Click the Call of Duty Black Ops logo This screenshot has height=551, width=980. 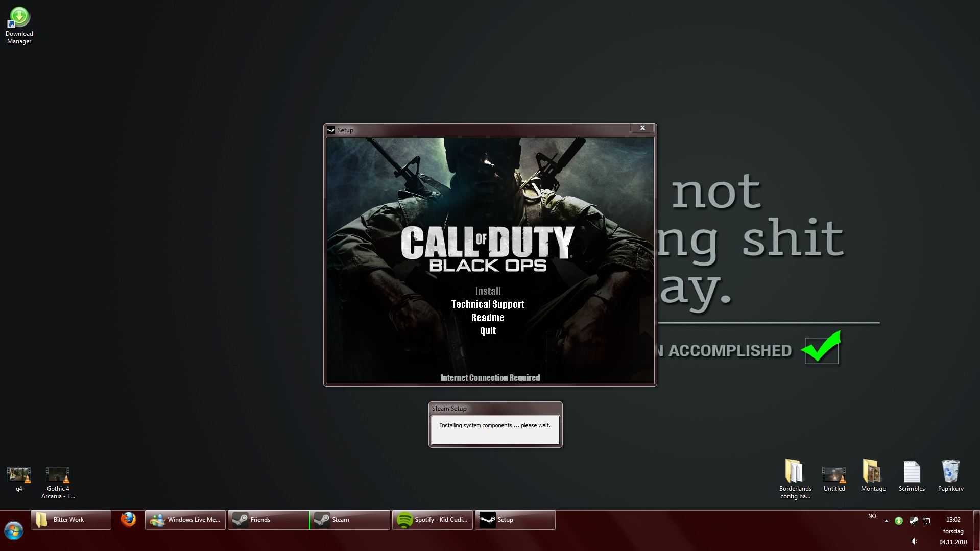click(x=488, y=249)
